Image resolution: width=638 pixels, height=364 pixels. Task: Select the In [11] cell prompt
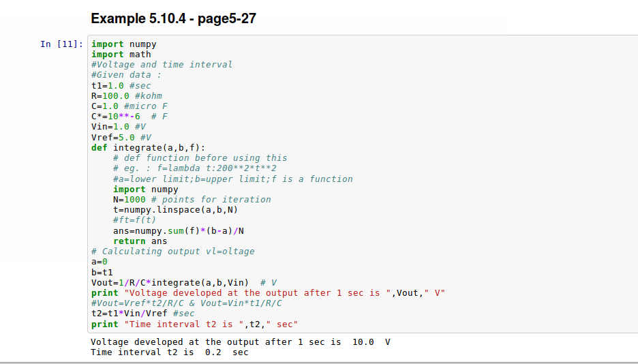pyautogui.click(x=61, y=44)
